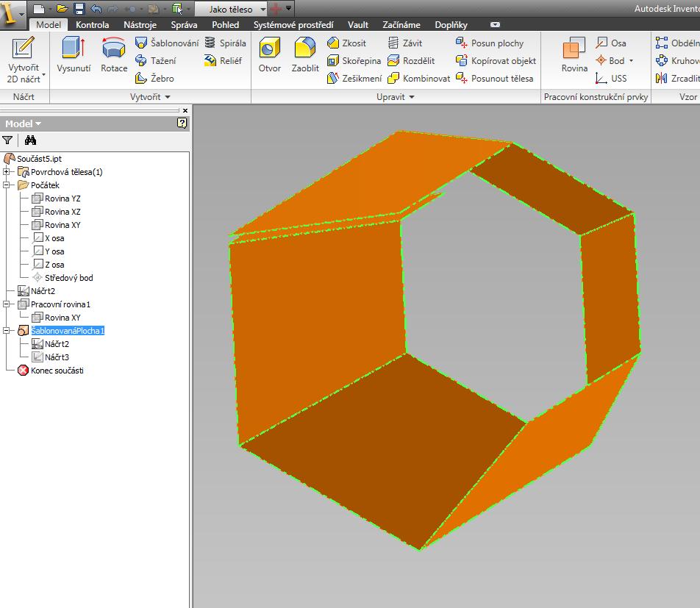Click the save disk icon
The width and height of the screenshot is (700, 608).
tap(79, 9)
